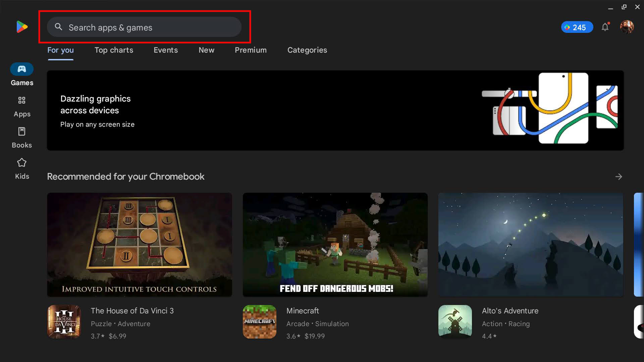Open the notifications bell
Viewport: 644px width, 362px height.
point(605,27)
